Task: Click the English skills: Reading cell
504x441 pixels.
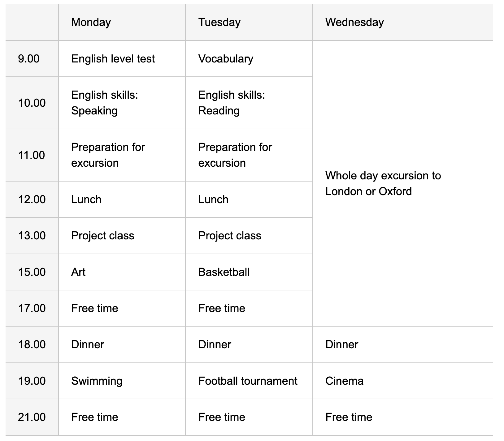Action: pyautogui.click(x=232, y=103)
